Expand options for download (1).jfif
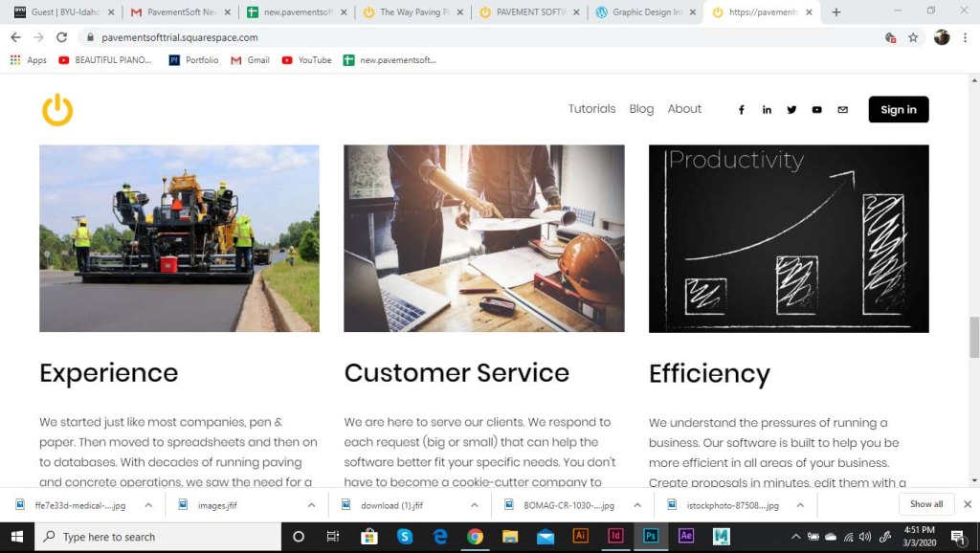980x553 pixels. click(475, 505)
